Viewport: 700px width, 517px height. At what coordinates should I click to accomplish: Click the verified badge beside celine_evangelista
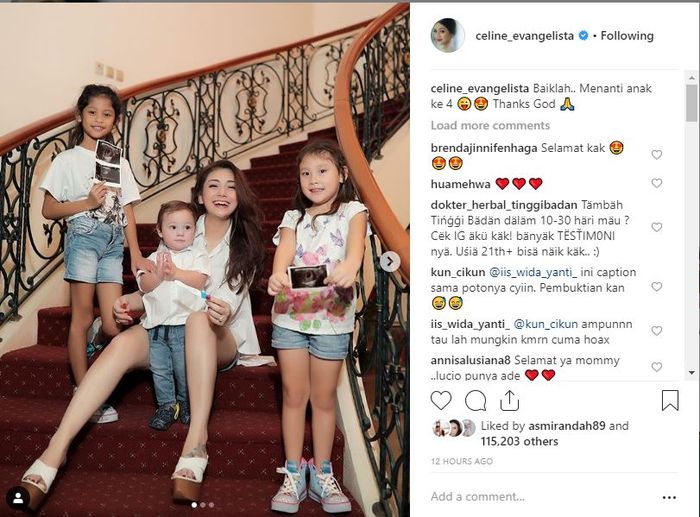point(583,36)
